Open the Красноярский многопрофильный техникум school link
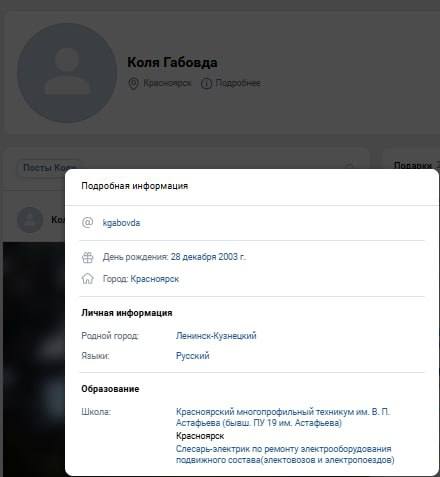 283,417
